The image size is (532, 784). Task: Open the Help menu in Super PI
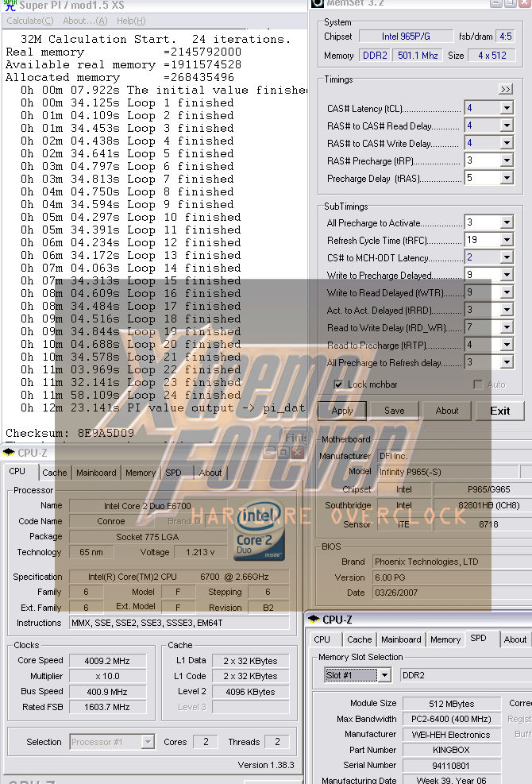point(131,21)
